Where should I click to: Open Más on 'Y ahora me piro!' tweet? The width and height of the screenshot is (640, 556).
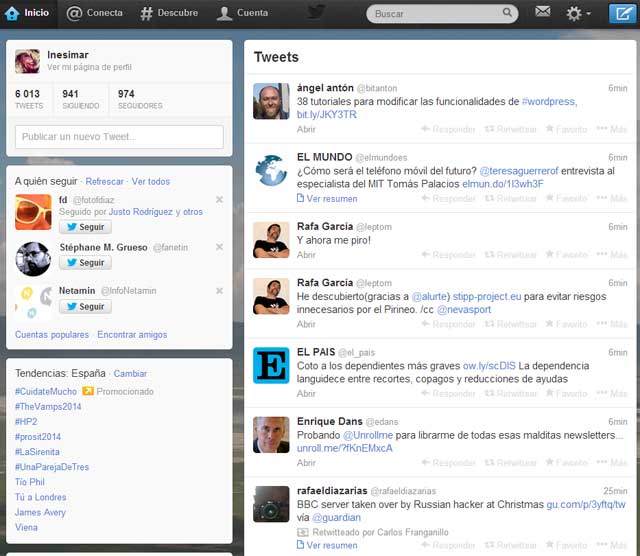click(x=612, y=255)
